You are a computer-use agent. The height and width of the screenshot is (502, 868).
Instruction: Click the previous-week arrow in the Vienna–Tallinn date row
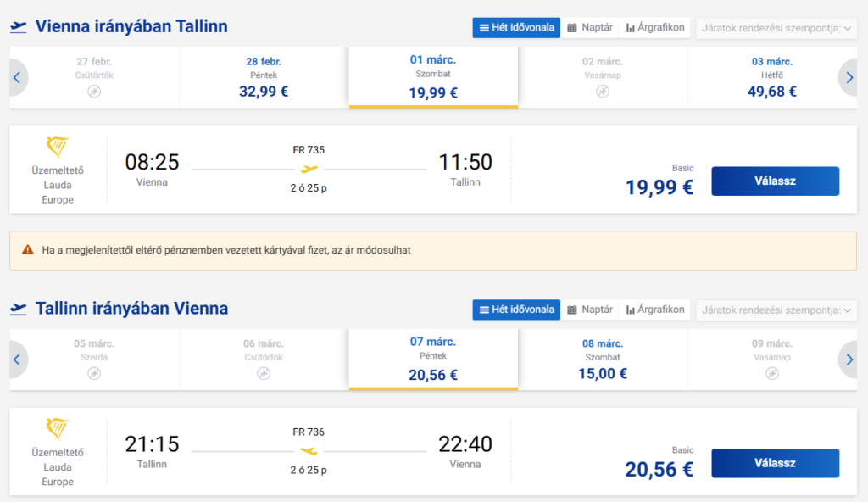pyautogui.click(x=18, y=77)
